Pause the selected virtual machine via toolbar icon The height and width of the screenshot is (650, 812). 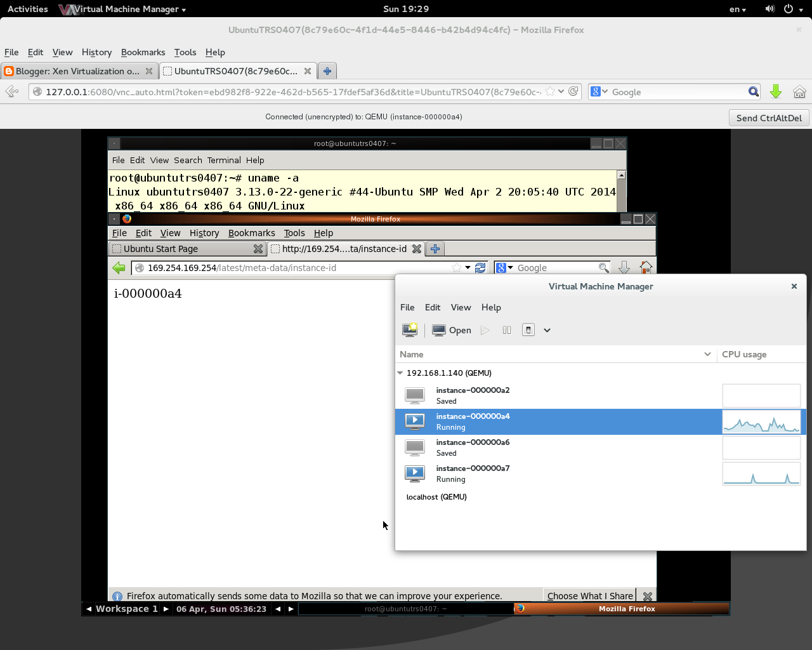pyautogui.click(x=506, y=330)
